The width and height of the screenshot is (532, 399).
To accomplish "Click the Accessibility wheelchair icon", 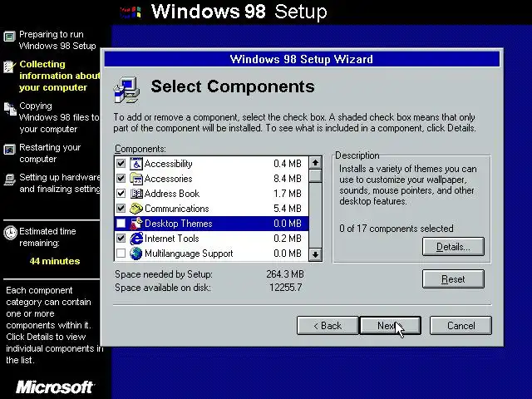I will tap(136, 164).
